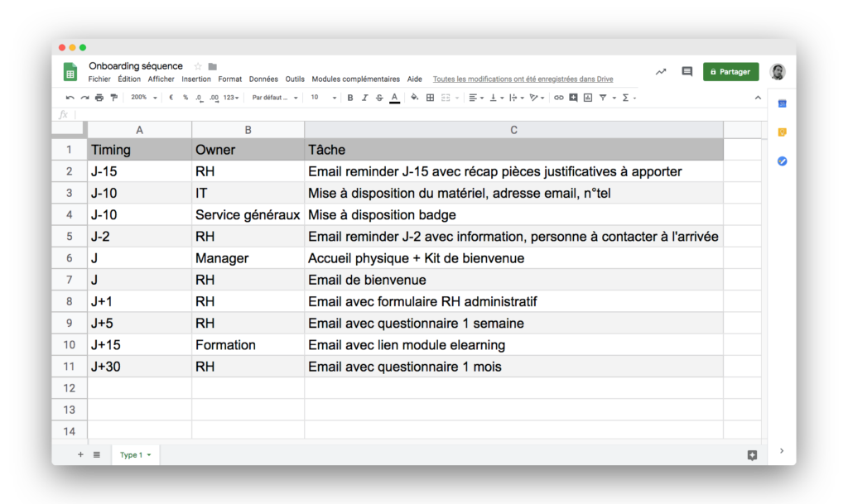Open the font size 10 dropdown
Viewport: 848px width, 504px height.
pyautogui.click(x=324, y=98)
